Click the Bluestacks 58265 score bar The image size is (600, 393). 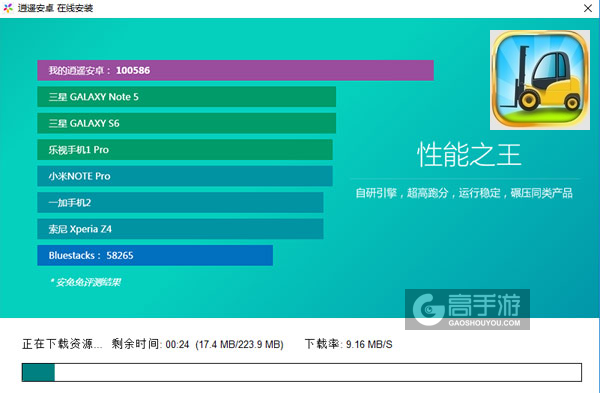tap(155, 255)
